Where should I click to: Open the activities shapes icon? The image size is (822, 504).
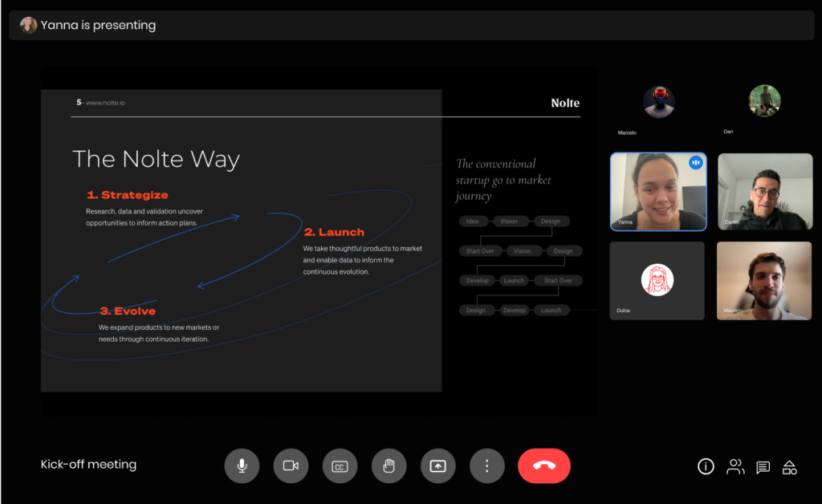790,466
